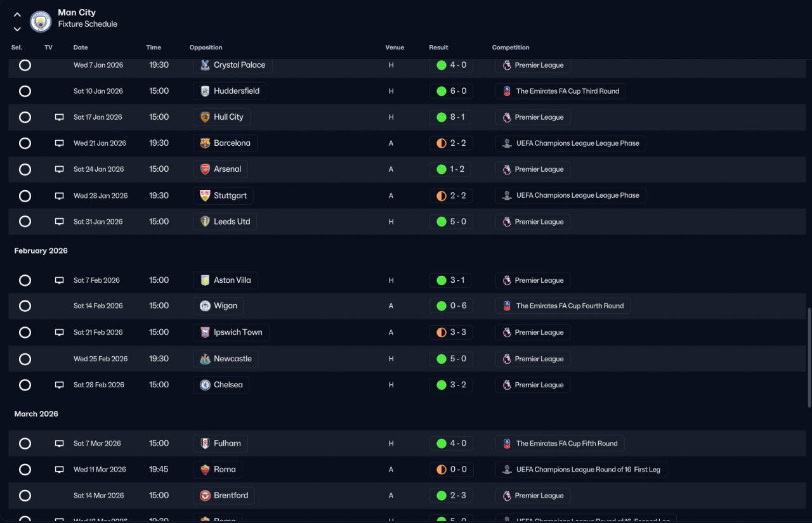Select the Aston Villa fixture radio button
The width and height of the screenshot is (812, 523).
pos(25,280)
